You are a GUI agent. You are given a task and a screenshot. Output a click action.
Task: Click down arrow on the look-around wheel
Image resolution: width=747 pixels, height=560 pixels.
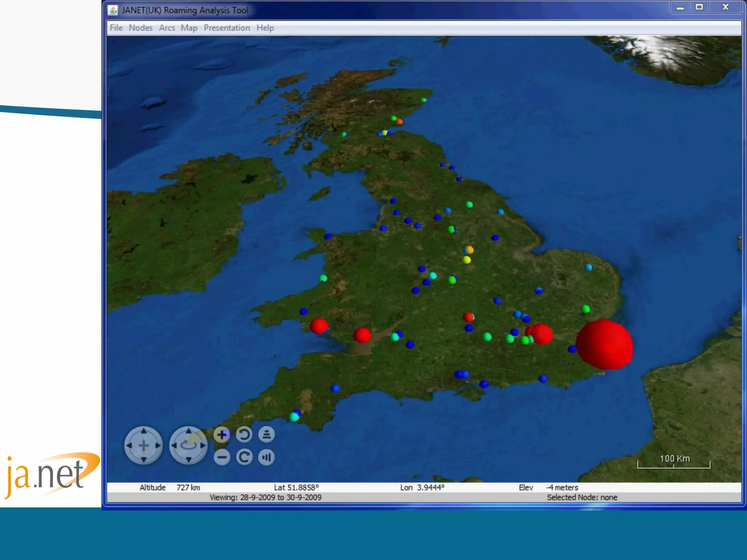tap(189, 459)
